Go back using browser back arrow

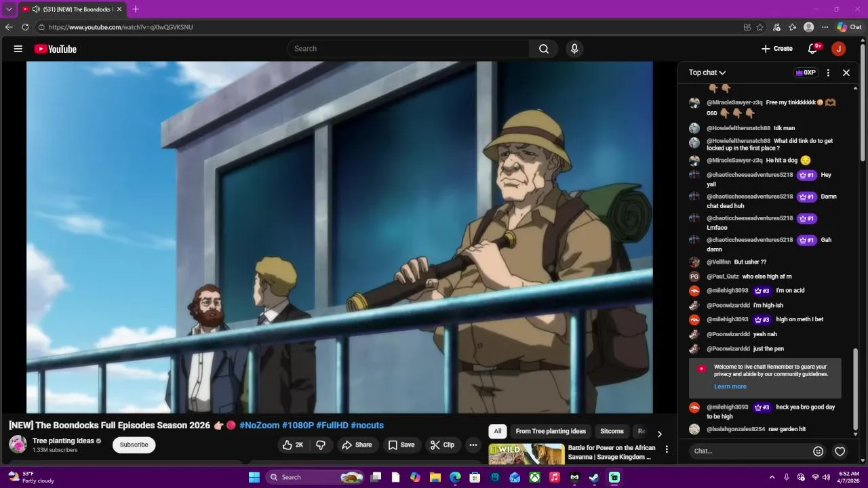coord(8,27)
